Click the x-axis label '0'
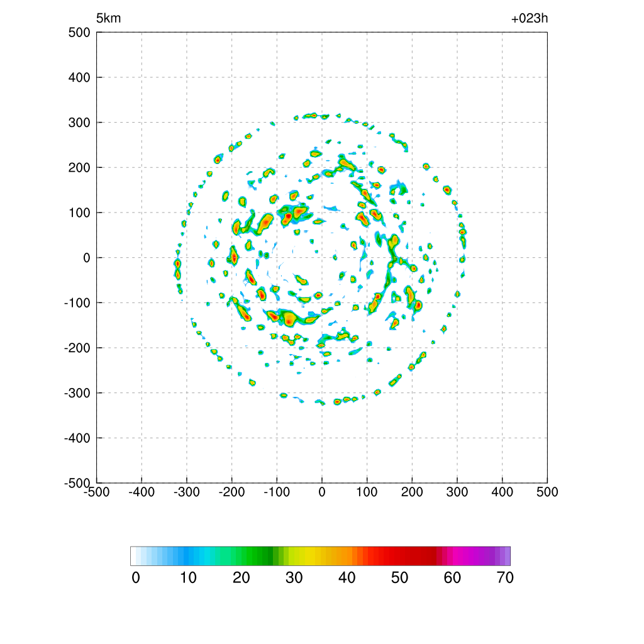The height and width of the screenshot is (644, 644). pyautogui.click(x=322, y=492)
